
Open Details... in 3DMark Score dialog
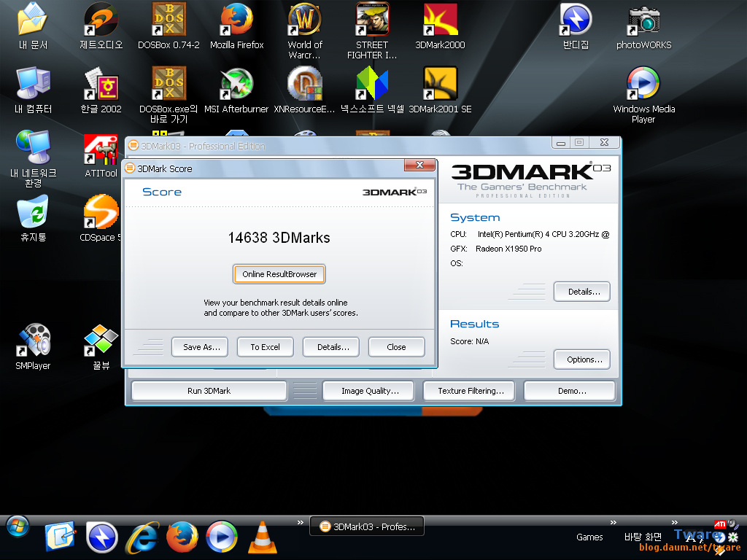point(332,347)
